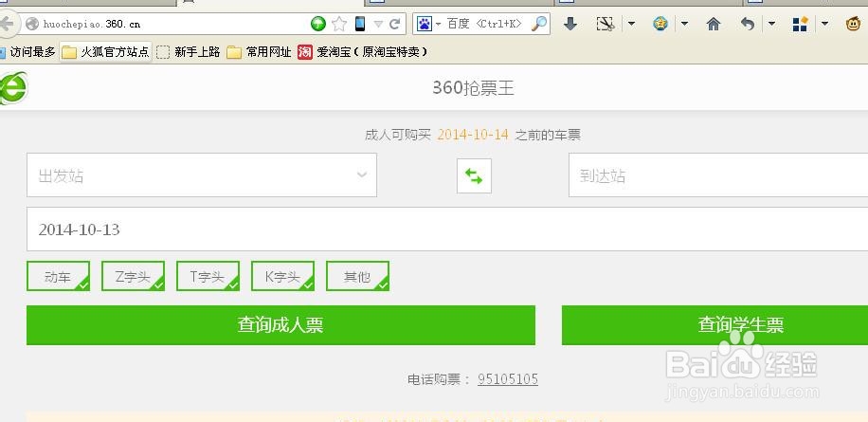Click the monkey face toolbar icon
Viewport: 868px width, 422px height.
coord(854,24)
